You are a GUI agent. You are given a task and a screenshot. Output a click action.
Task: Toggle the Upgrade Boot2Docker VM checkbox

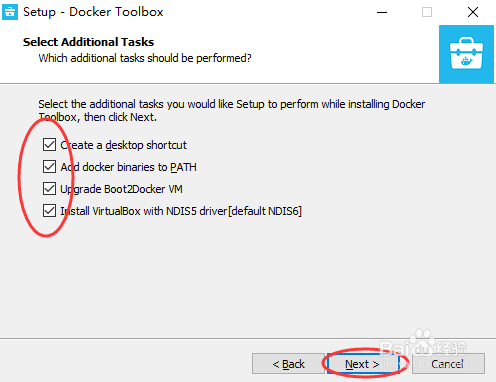[x=49, y=189]
